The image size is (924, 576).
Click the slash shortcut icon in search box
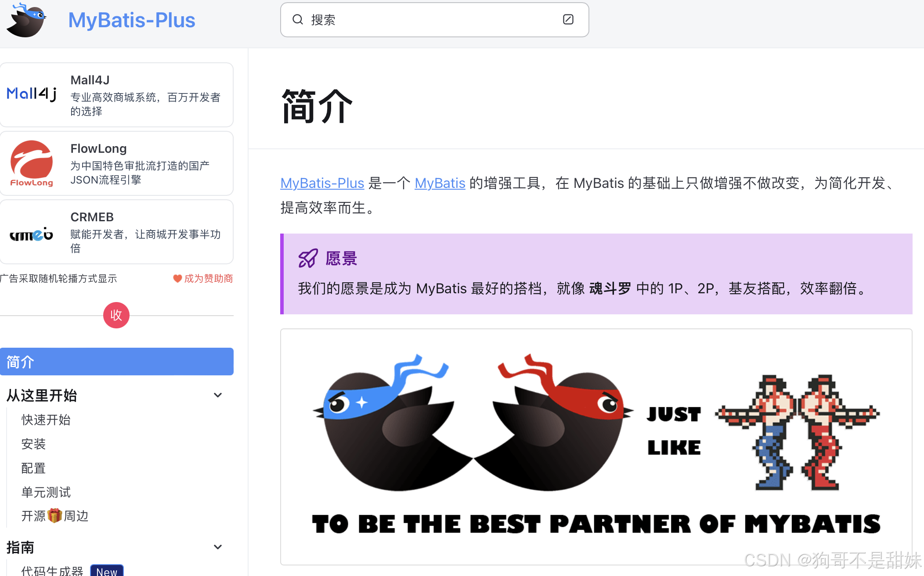coord(568,19)
